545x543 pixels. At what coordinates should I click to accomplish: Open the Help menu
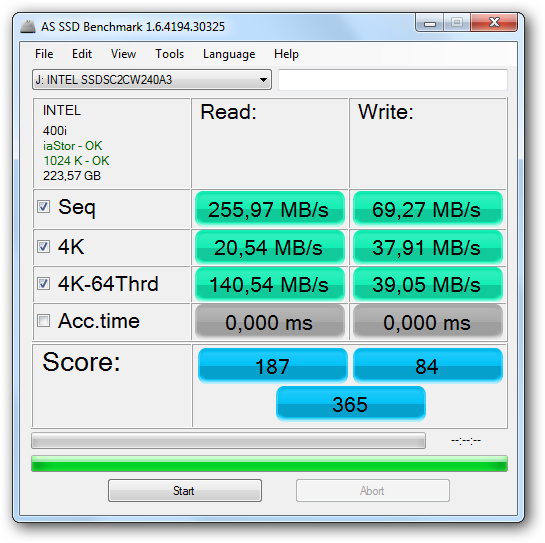click(286, 54)
